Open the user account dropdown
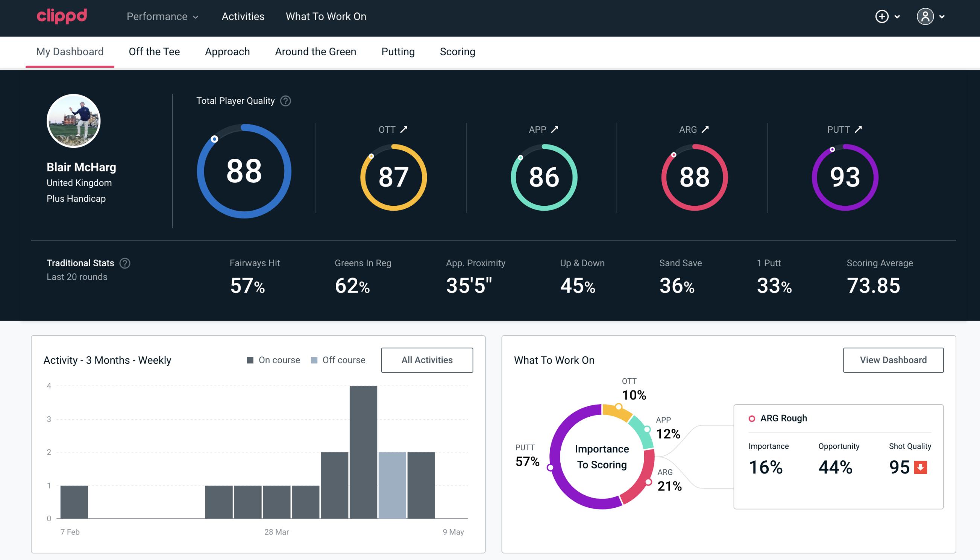The image size is (980, 560). pos(931,17)
